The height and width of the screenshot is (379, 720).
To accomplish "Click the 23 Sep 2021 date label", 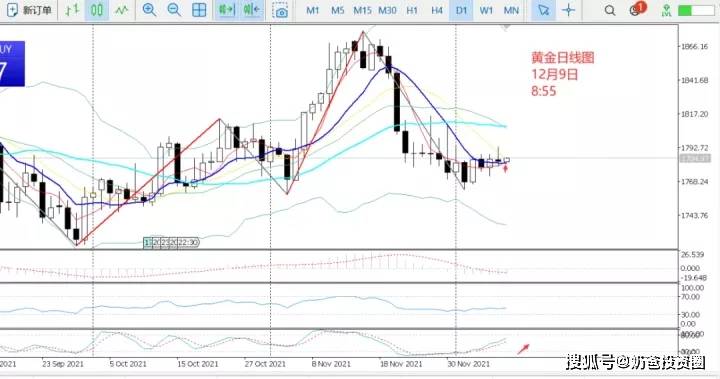I will pos(63,364).
